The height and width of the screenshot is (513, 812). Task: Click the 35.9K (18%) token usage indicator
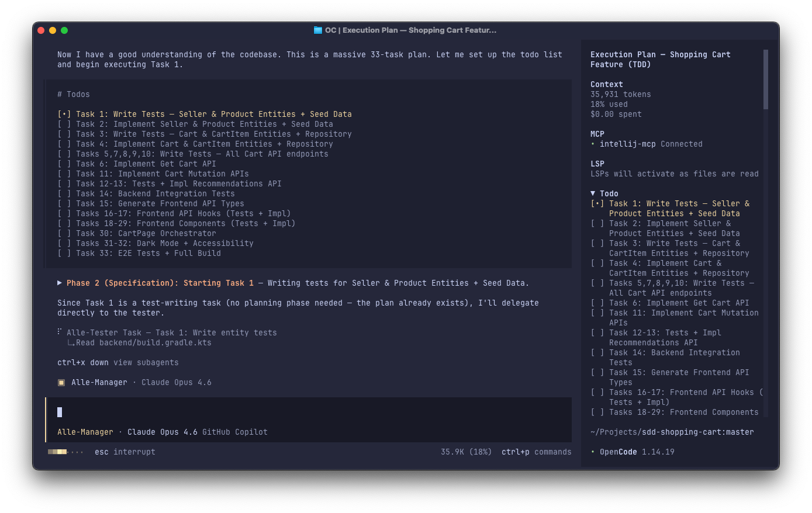pos(466,452)
